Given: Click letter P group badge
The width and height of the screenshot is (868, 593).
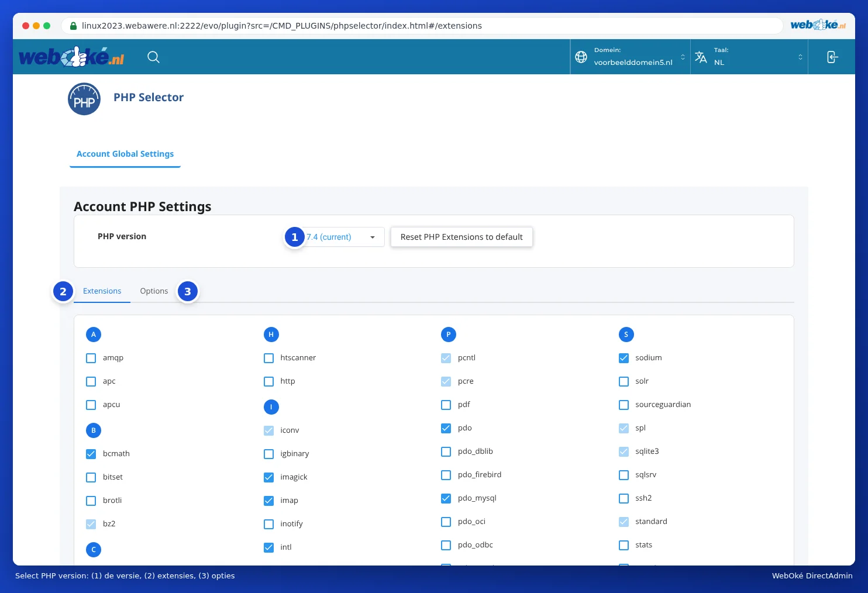Looking at the screenshot, I should pyautogui.click(x=448, y=335).
